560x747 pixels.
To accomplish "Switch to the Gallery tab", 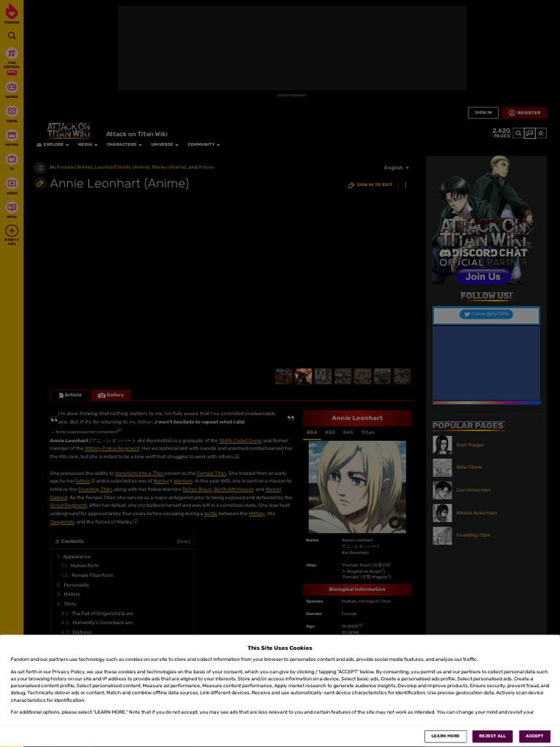I will pyautogui.click(x=111, y=395).
